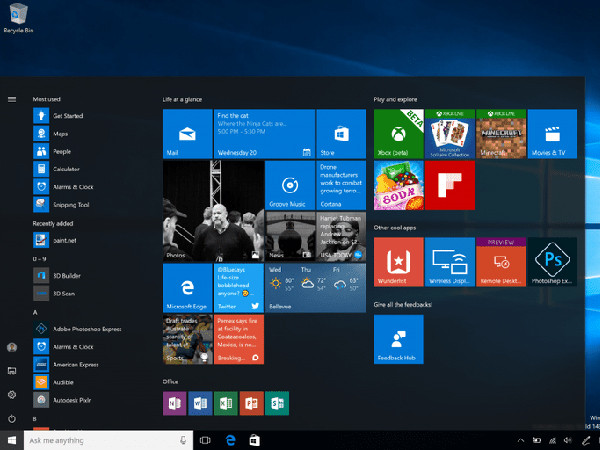Open the Feedback Hub tile
The image size is (600, 450).
click(399, 339)
